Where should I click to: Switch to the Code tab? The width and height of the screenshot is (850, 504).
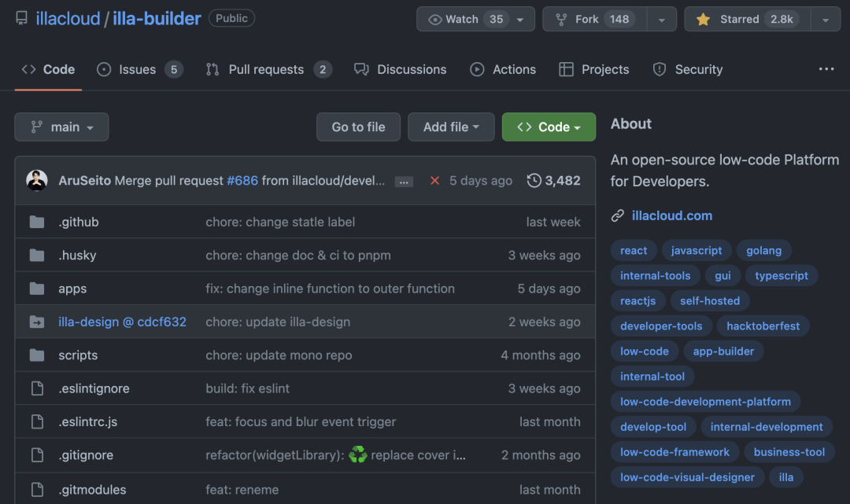click(48, 69)
